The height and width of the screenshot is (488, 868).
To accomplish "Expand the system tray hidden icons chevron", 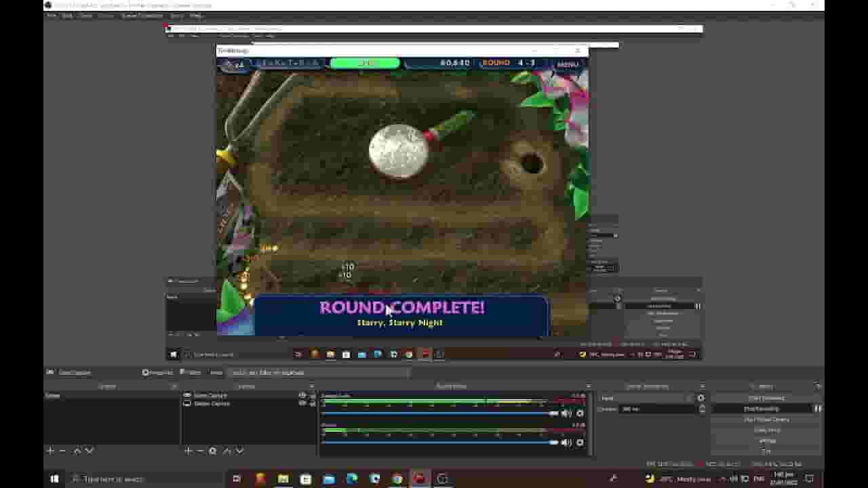I will tap(723, 479).
